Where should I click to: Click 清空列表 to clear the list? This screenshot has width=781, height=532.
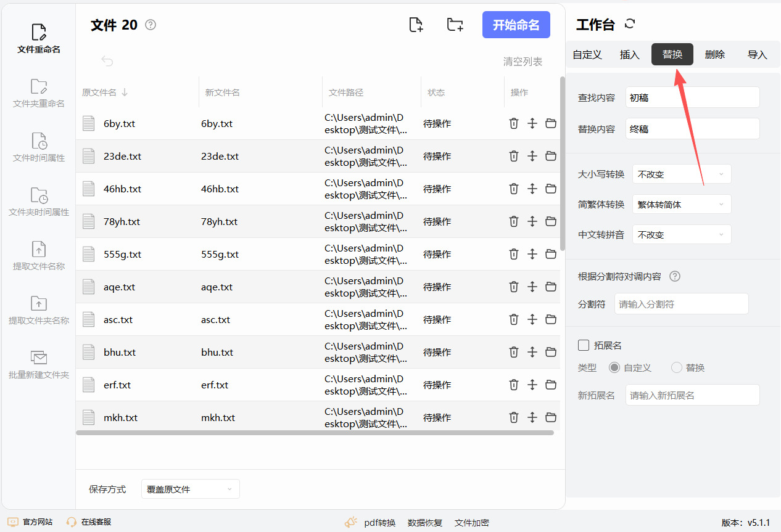coord(523,62)
